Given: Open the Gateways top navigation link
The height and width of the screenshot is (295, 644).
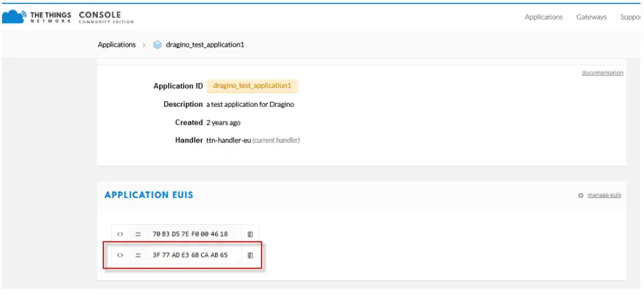Looking at the screenshot, I should [592, 17].
